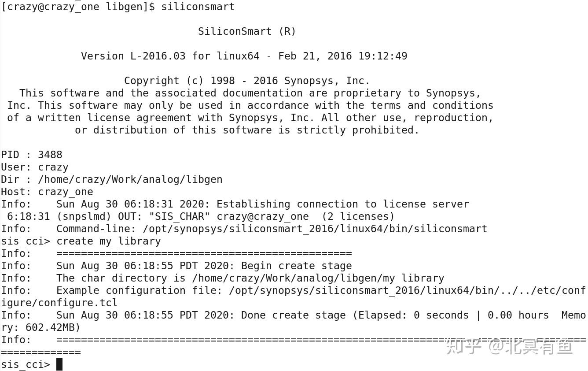
Task: Click the "[crazy@crazy_one libgen]$" shell prompt
Action: (x=78, y=7)
